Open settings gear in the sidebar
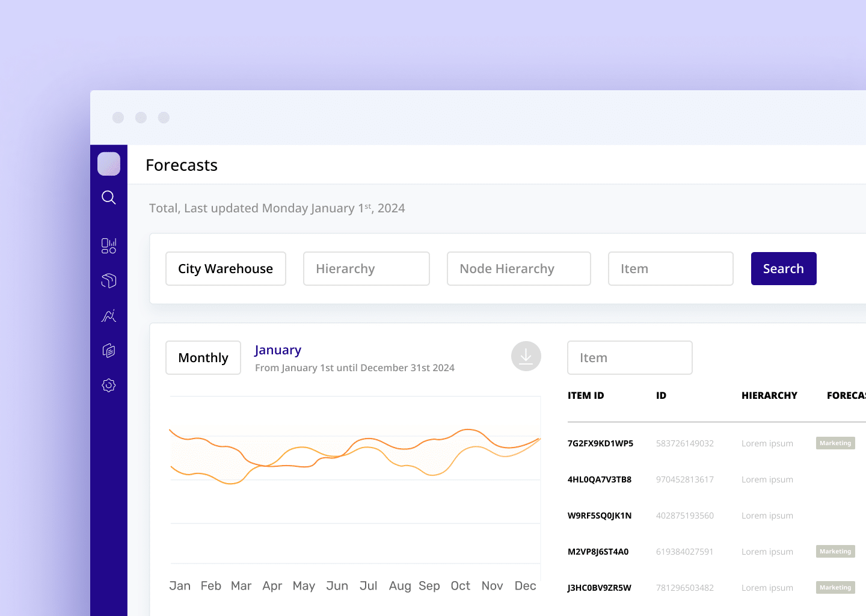Viewport: 866px width, 616px height. [x=109, y=386]
